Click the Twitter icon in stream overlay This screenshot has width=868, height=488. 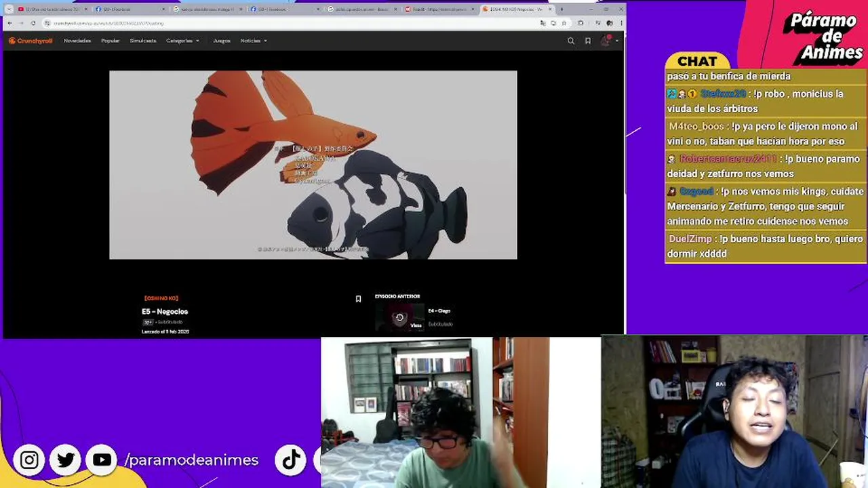coord(66,460)
